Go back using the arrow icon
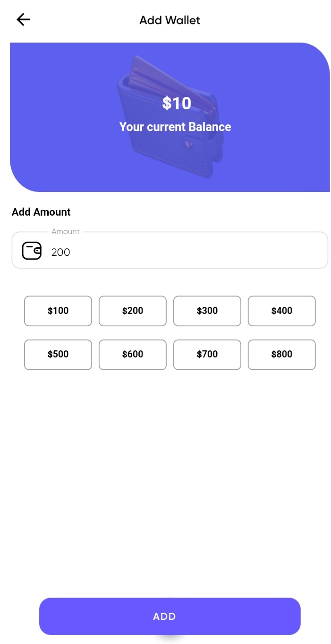 [x=23, y=19]
